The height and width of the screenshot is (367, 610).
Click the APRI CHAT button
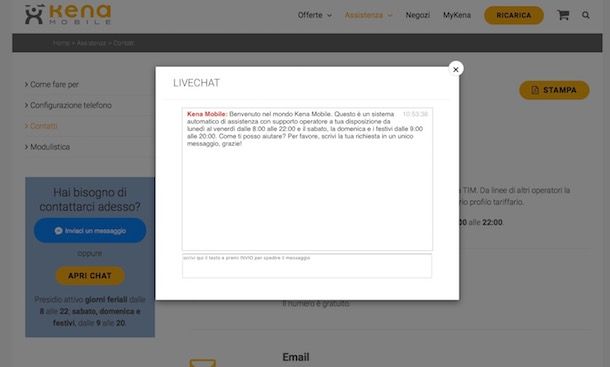point(90,276)
